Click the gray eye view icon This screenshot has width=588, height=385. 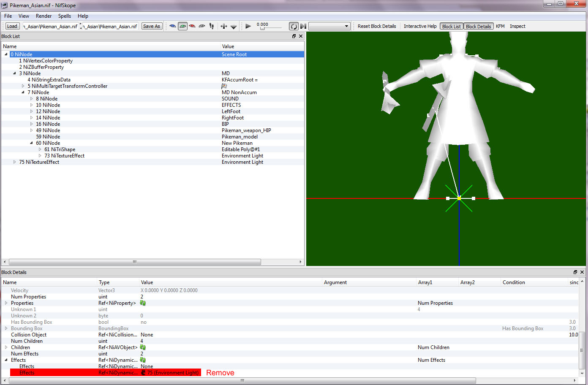coord(202,26)
